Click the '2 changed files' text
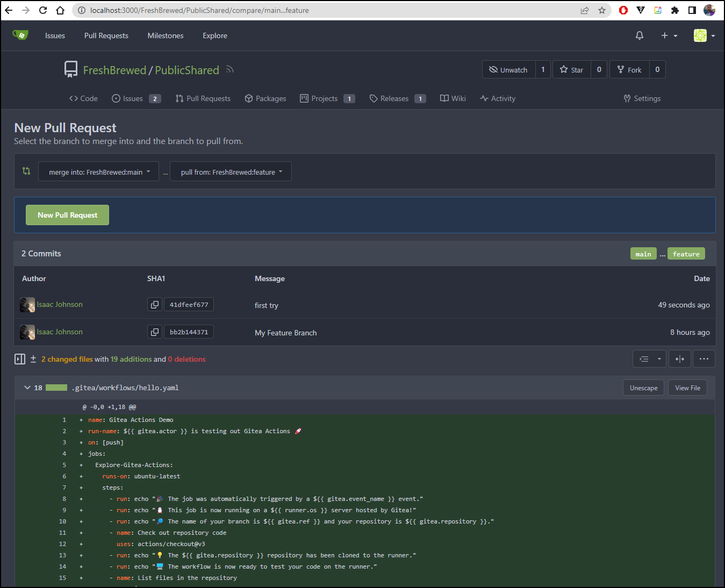 [x=67, y=359]
